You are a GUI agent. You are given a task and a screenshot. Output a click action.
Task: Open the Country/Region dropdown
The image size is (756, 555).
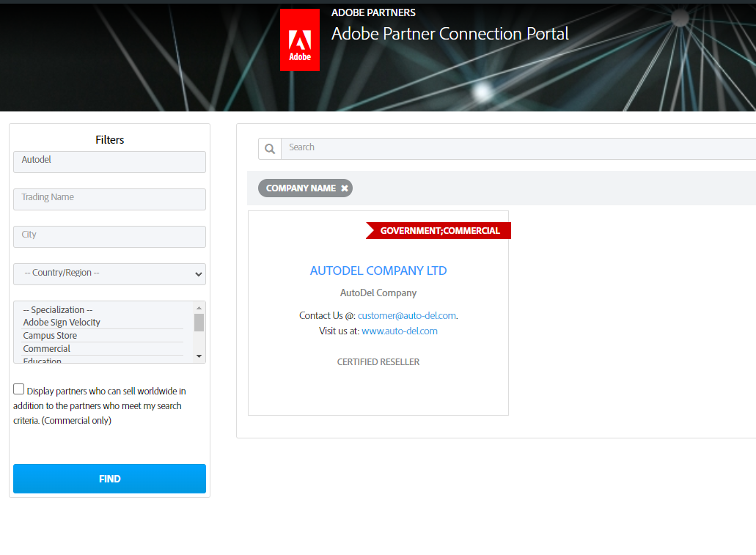(109, 273)
